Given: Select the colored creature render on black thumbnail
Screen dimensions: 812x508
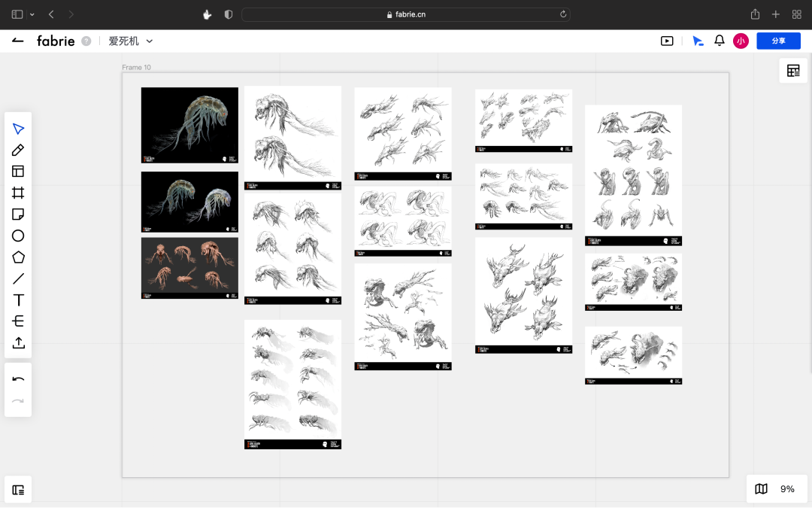Looking at the screenshot, I should point(189,125).
